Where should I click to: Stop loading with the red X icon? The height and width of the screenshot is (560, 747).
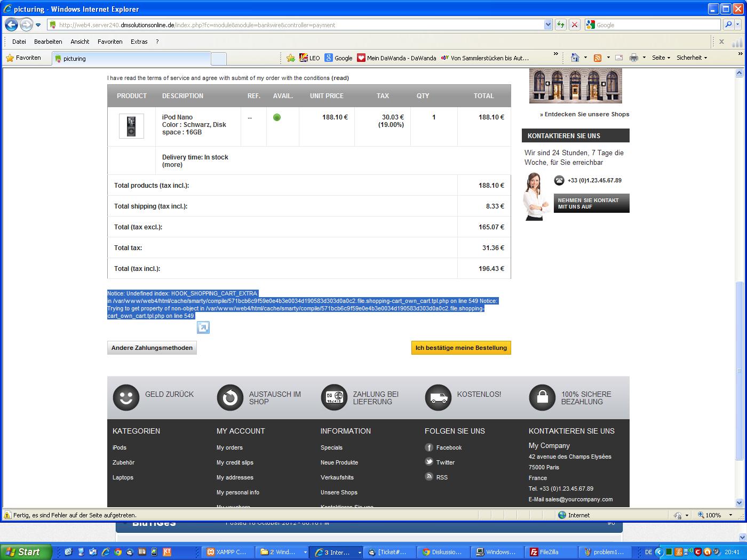point(574,25)
